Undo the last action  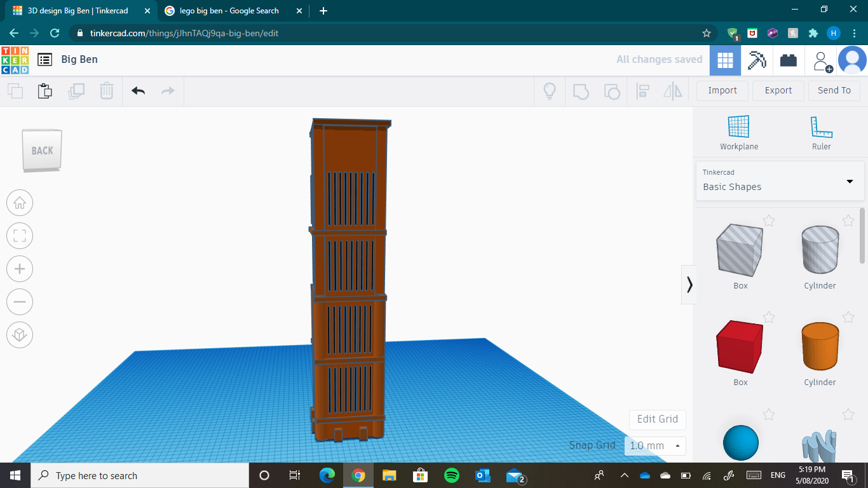coord(138,91)
